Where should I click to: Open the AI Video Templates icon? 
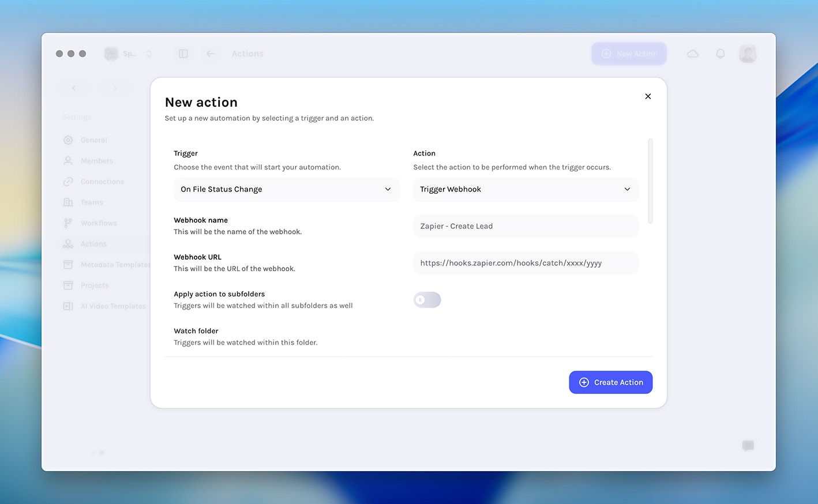(x=68, y=306)
